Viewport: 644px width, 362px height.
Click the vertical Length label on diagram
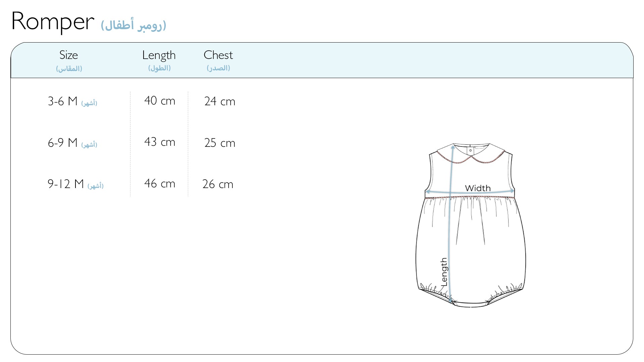point(444,272)
